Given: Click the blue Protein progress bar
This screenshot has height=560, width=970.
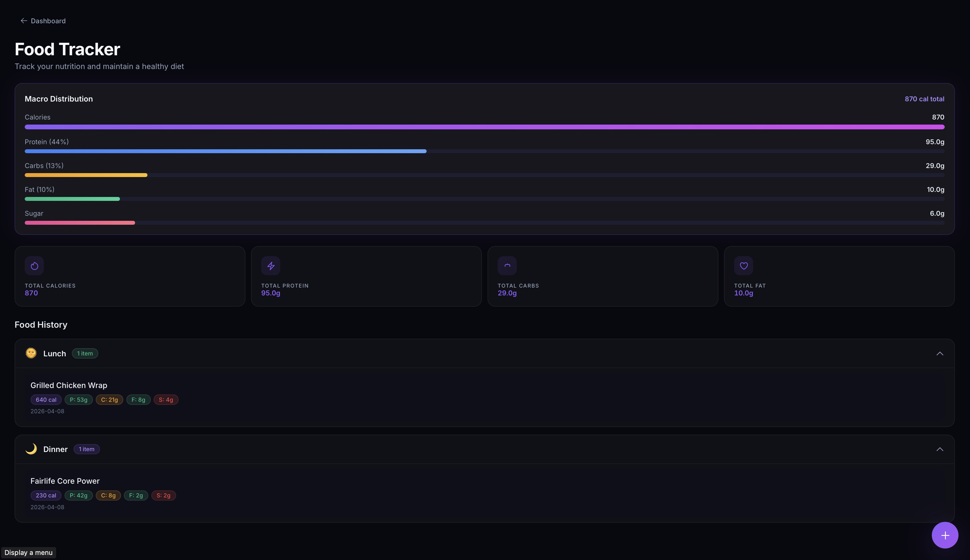Looking at the screenshot, I should tap(226, 151).
